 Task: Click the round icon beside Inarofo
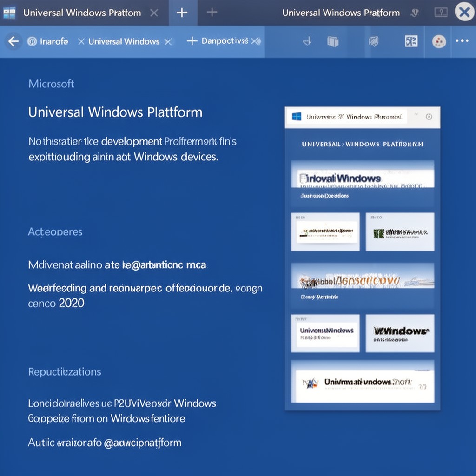32,41
